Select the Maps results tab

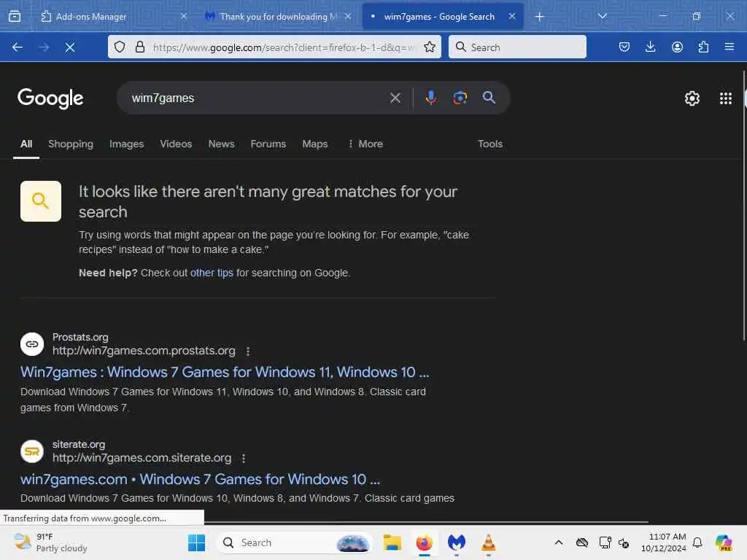click(x=315, y=144)
